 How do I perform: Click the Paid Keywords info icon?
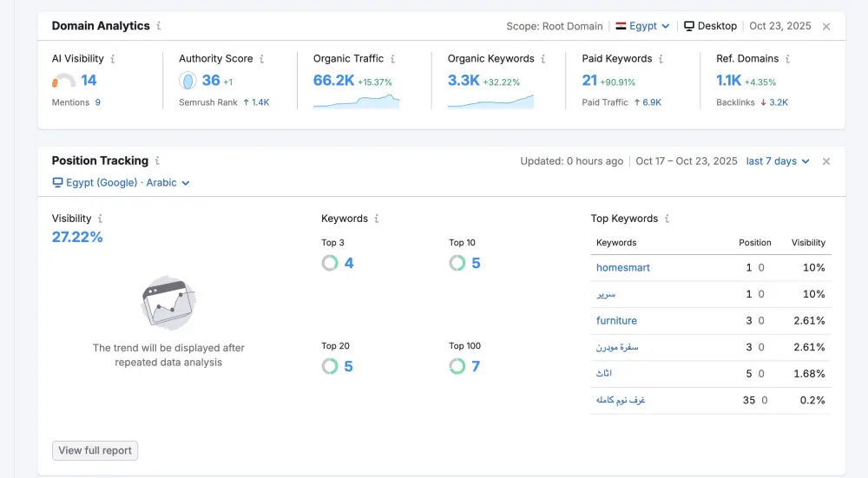(661, 59)
